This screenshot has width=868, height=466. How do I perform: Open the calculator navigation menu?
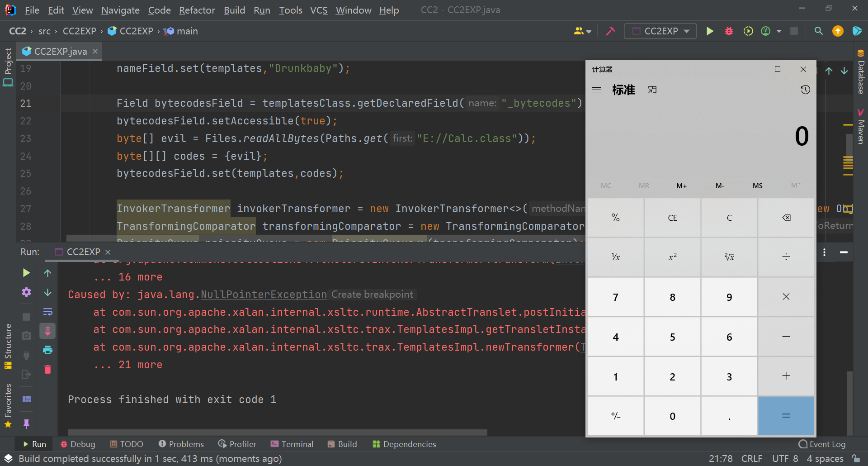(x=597, y=90)
